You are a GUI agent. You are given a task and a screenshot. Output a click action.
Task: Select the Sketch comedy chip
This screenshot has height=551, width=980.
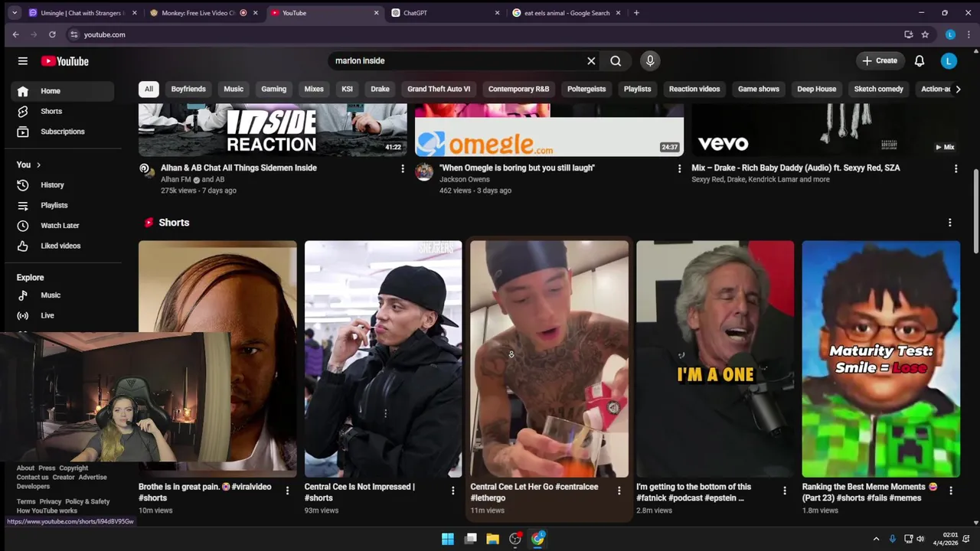pos(879,89)
